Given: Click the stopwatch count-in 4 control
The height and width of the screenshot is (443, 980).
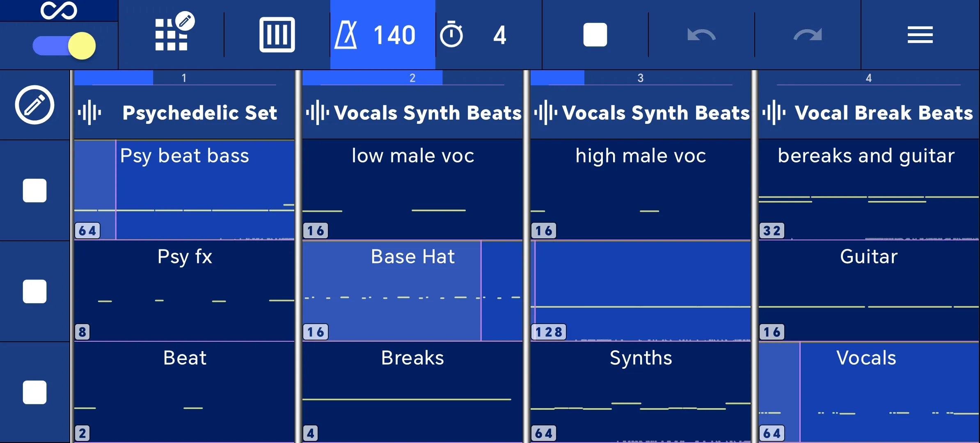Looking at the screenshot, I should (488, 35).
